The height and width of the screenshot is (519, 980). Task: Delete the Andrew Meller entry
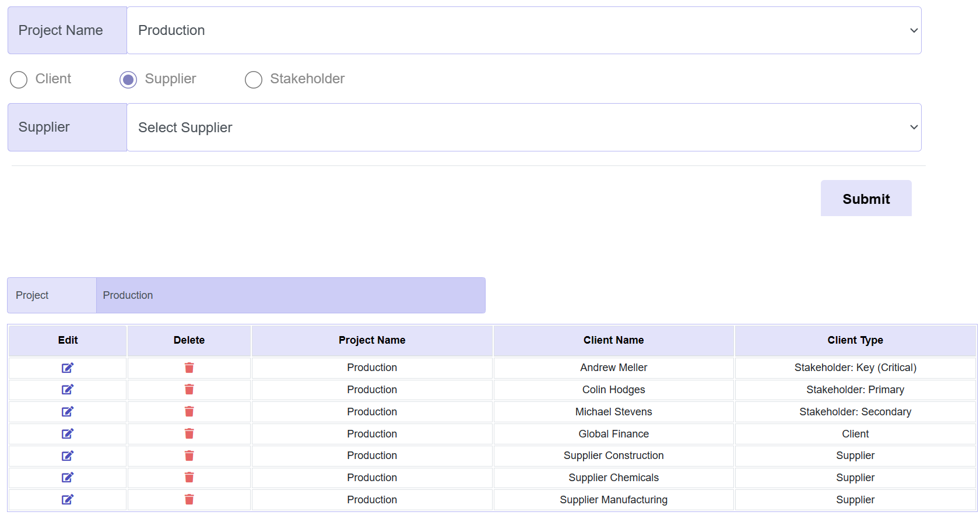(189, 368)
